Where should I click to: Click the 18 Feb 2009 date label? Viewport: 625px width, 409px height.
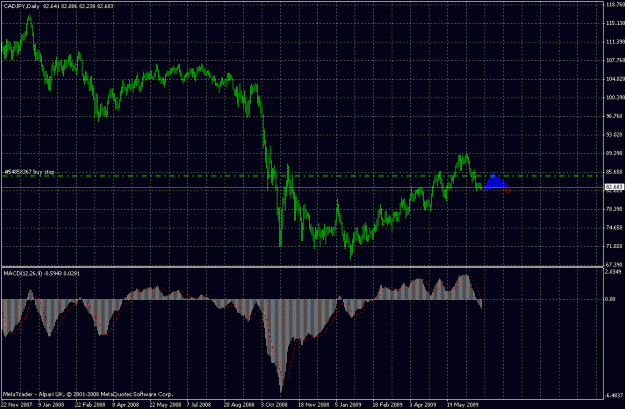pyautogui.click(x=388, y=405)
